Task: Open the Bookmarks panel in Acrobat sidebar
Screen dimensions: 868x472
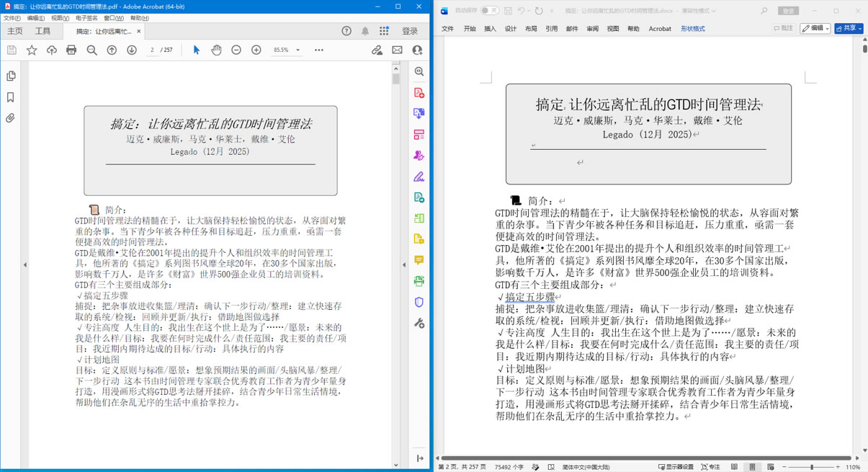Action: point(11,97)
